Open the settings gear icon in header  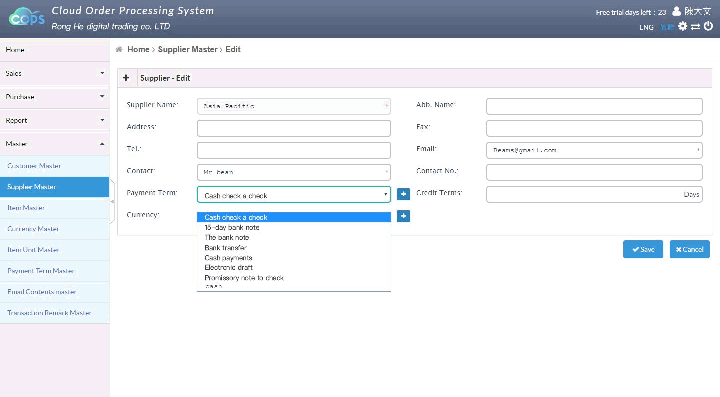click(x=683, y=26)
